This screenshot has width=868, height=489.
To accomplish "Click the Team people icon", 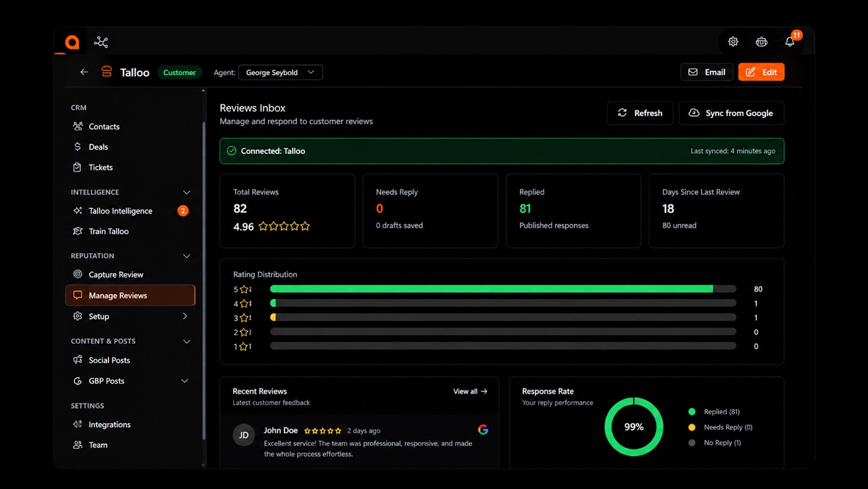I will click(77, 445).
